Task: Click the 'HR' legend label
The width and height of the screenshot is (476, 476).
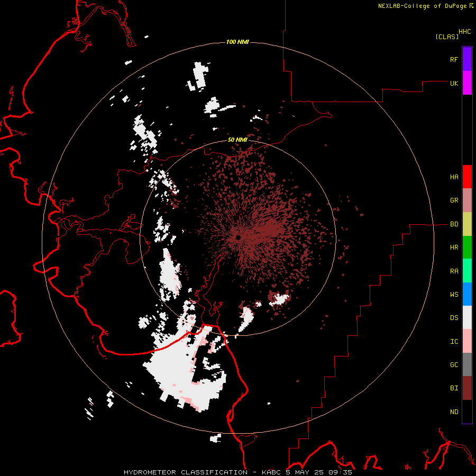Action: pyautogui.click(x=454, y=248)
